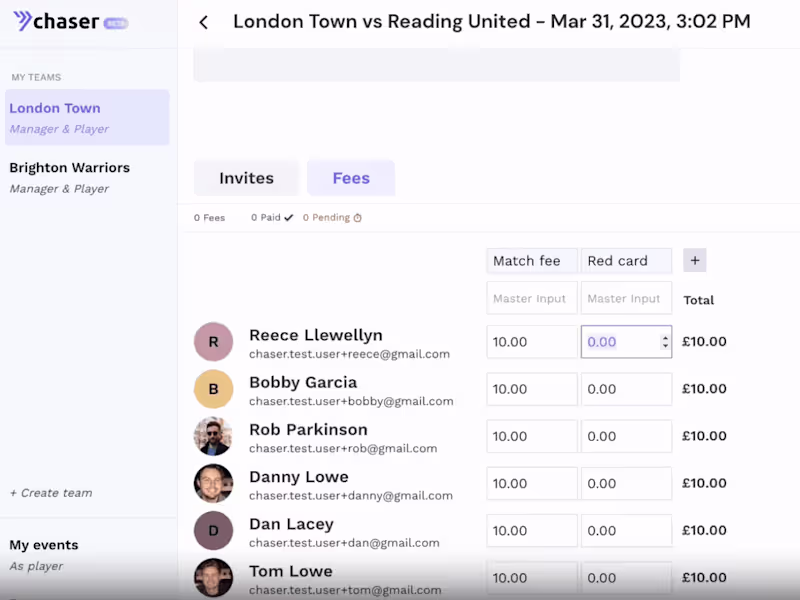Click Rob Parkinson's name
The width and height of the screenshot is (800, 600).
(x=308, y=430)
